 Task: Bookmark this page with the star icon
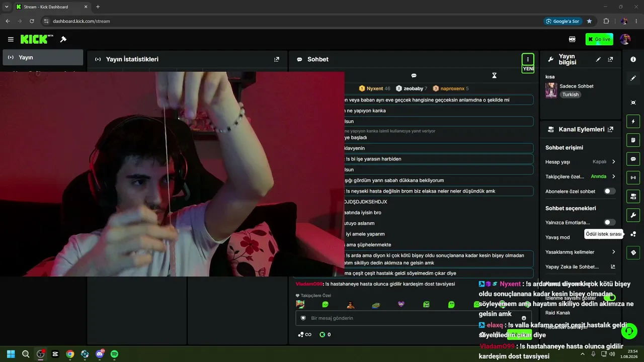pyautogui.click(x=589, y=21)
